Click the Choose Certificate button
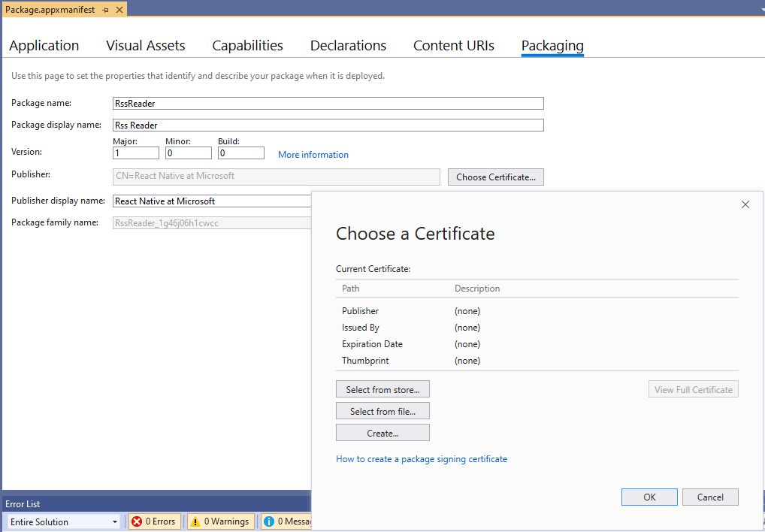Viewport: 765px width, 532px height. coord(495,177)
